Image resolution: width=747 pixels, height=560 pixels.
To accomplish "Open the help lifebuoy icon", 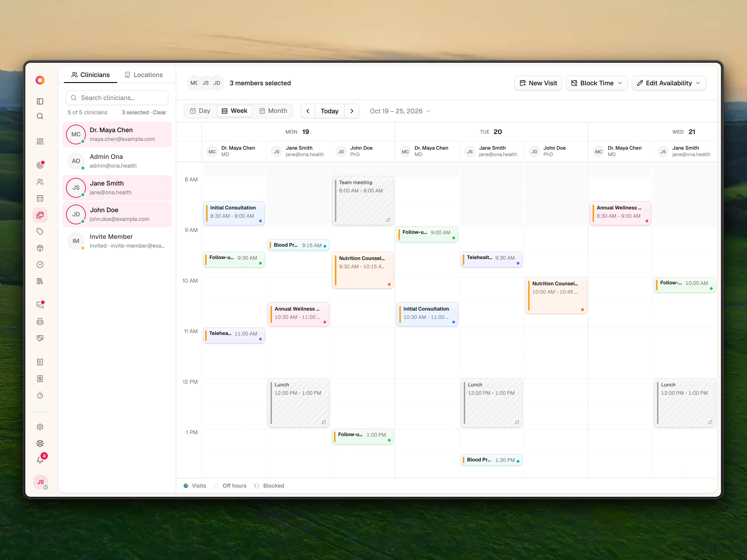I will click(x=40, y=443).
